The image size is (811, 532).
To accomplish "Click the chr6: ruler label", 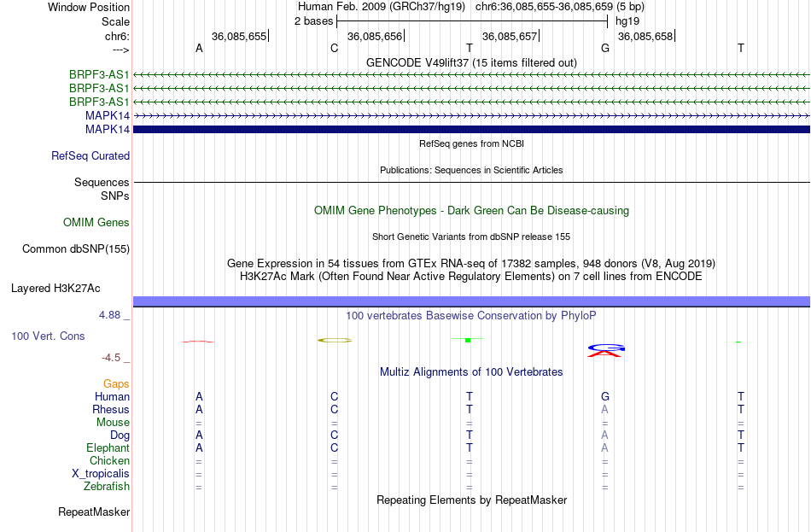I will point(117,36).
